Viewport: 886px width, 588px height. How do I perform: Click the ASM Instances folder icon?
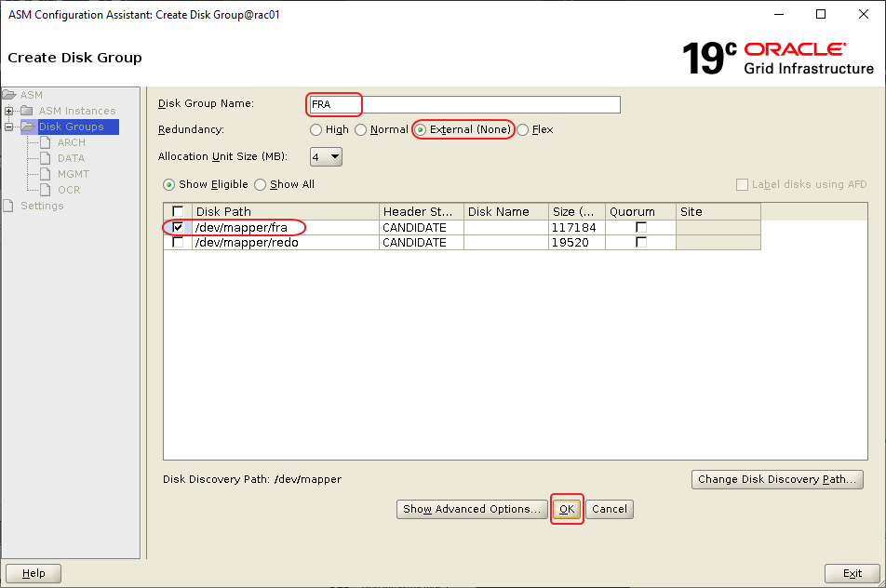pyautogui.click(x=27, y=111)
